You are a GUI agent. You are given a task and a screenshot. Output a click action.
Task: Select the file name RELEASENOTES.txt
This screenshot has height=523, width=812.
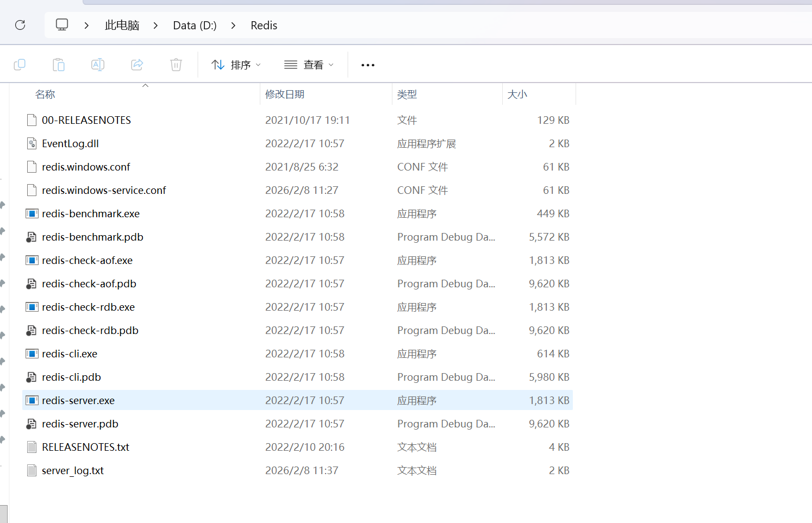pos(86,447)
